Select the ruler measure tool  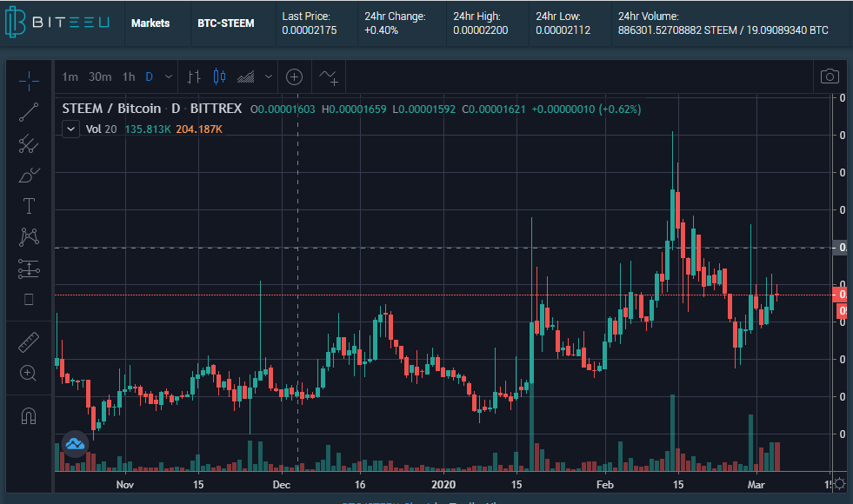[x=29, y=342]
